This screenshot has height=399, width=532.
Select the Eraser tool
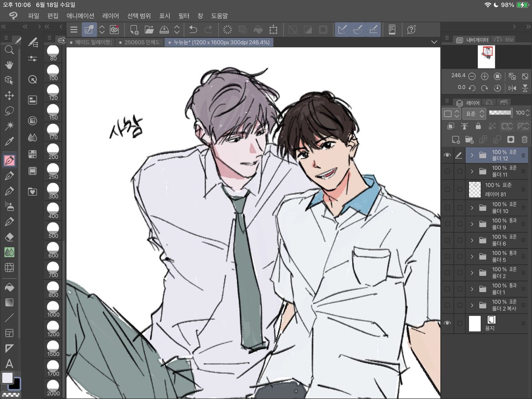10,236
